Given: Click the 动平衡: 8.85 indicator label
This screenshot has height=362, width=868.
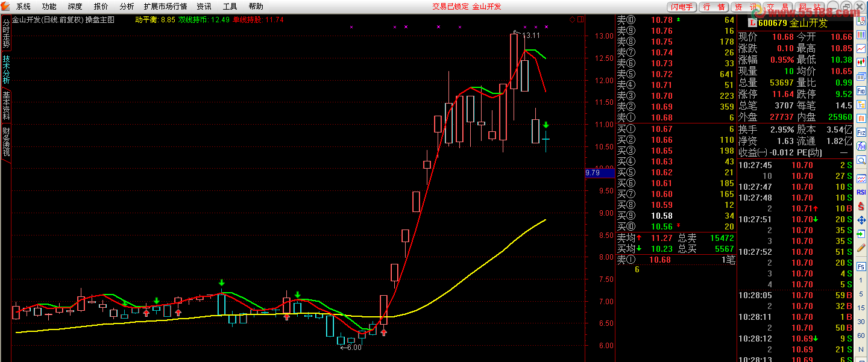Looking at the screenshot, I should (x=156, y=19).
